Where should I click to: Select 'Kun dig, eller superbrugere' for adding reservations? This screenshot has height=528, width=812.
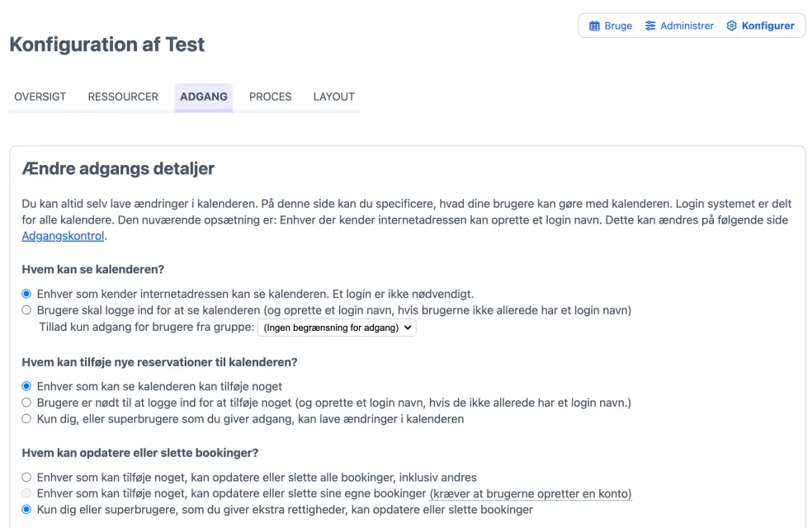tap(27, 419)
